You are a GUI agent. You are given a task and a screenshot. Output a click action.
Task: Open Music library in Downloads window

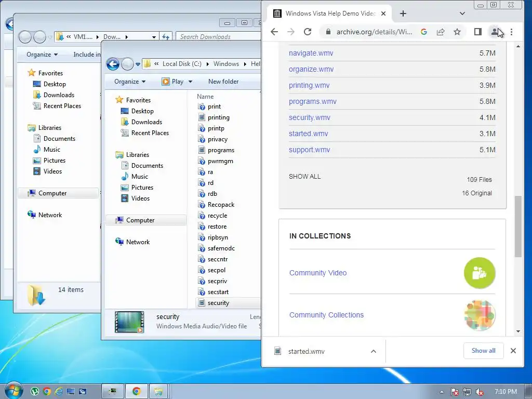(51, 150)
